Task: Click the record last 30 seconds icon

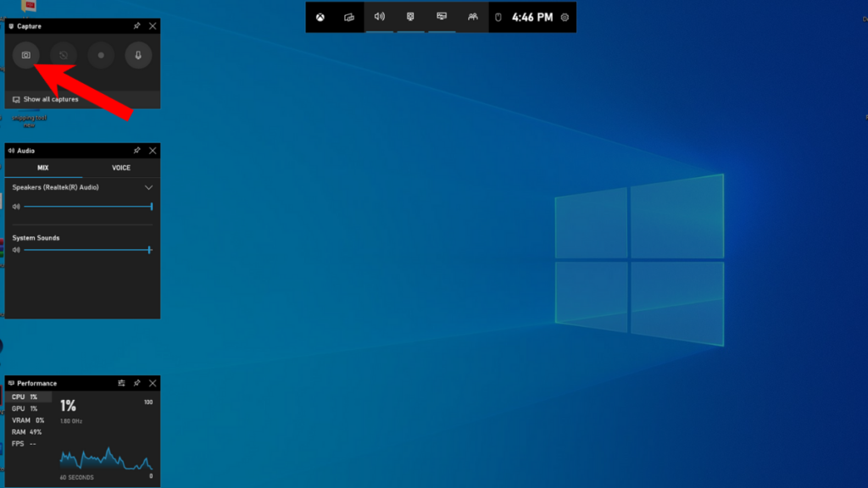Action: [x=64, y=55]
